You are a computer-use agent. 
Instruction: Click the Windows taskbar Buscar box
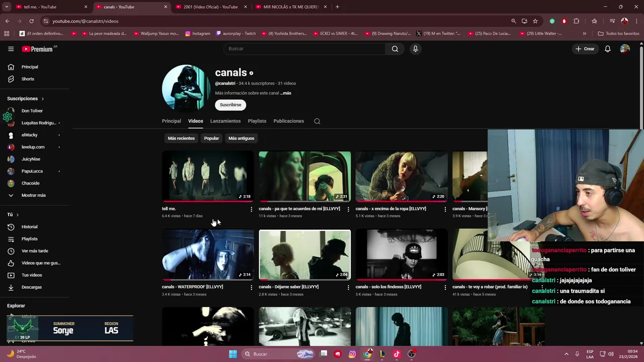pos(278,354)
